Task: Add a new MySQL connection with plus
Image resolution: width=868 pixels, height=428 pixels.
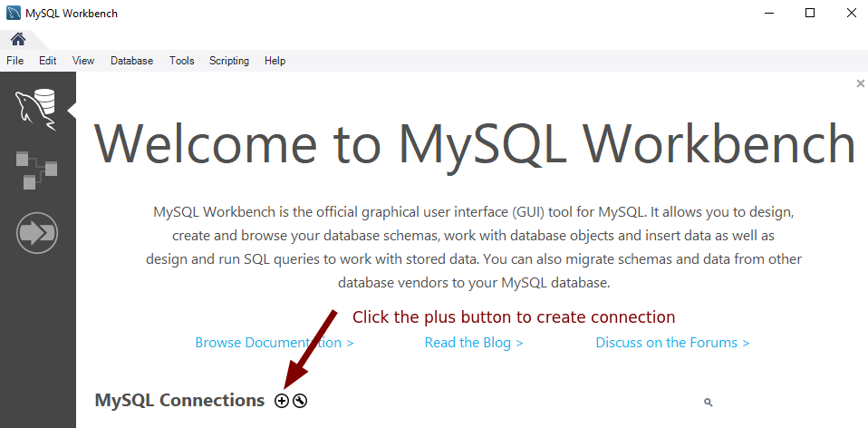Action: click(282, 401)
